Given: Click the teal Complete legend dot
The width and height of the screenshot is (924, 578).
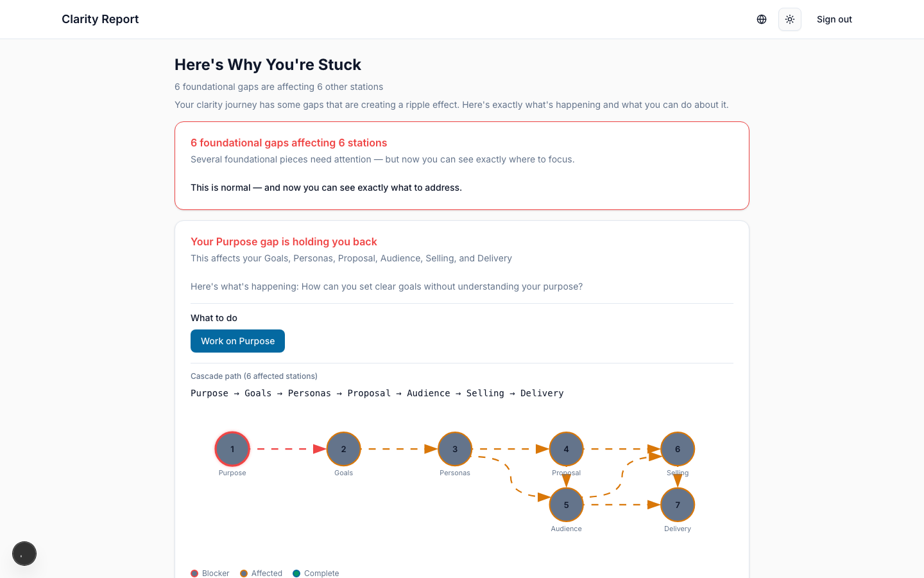Looking at the screenshot, I should pos(296,574).
